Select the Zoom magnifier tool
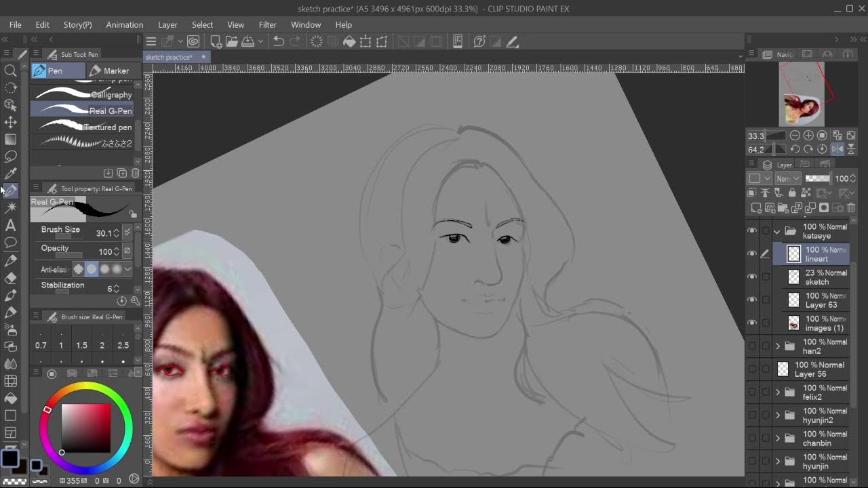Screen dimensions: 868x488 tap(11, 70)
